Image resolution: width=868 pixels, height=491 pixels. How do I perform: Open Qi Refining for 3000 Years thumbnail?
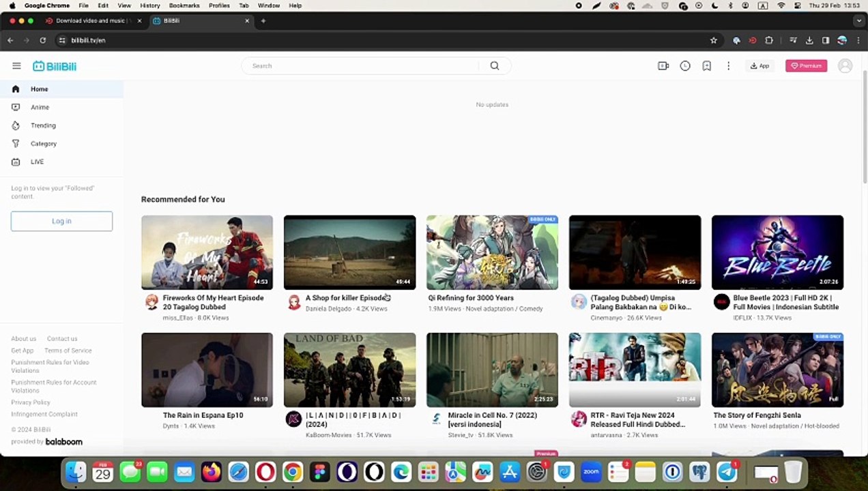(492, 252)
